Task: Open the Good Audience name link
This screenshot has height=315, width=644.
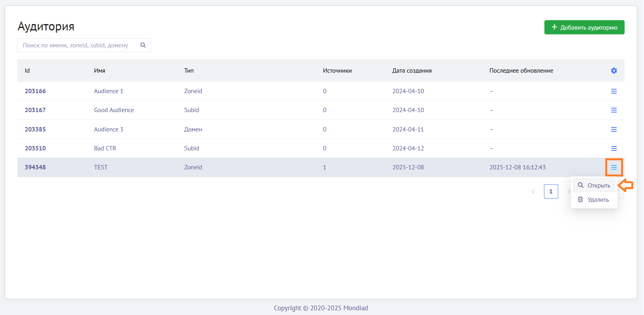Action: click(114, 110)
